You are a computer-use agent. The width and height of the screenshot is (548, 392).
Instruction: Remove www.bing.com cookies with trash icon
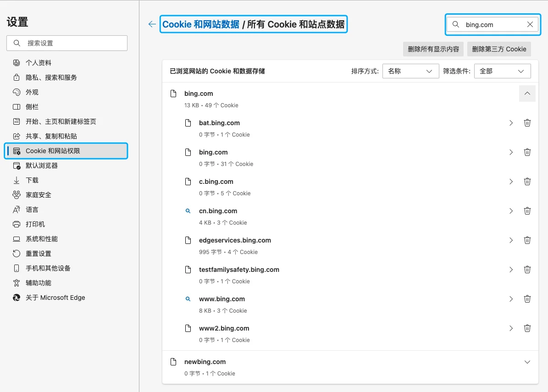527,299
